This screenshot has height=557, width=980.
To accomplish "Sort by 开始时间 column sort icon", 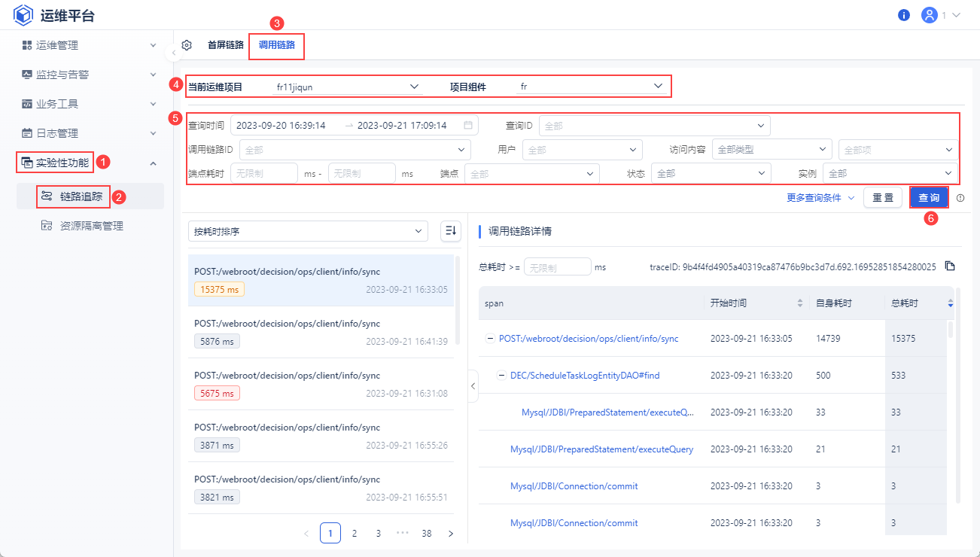I will coord(799,303).
